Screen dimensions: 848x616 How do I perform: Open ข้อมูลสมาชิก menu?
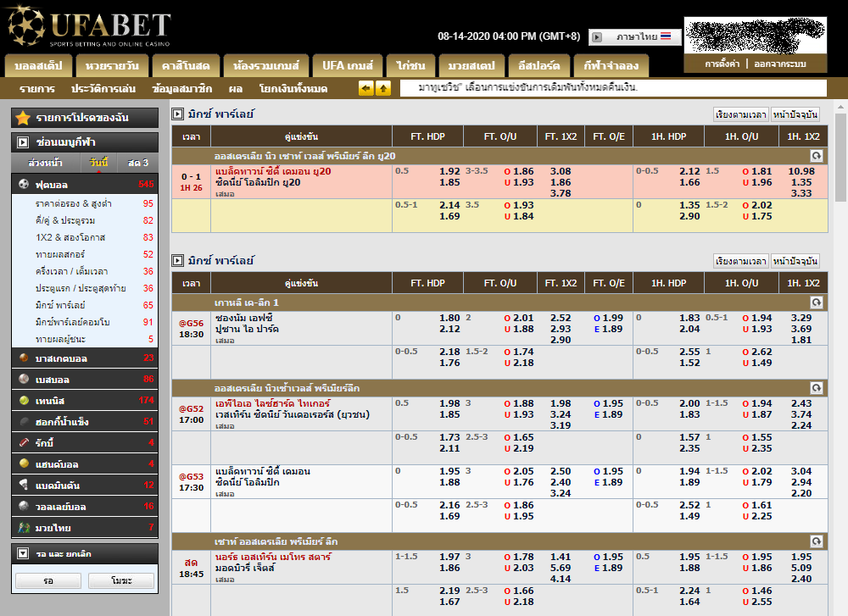pos(182,89)
